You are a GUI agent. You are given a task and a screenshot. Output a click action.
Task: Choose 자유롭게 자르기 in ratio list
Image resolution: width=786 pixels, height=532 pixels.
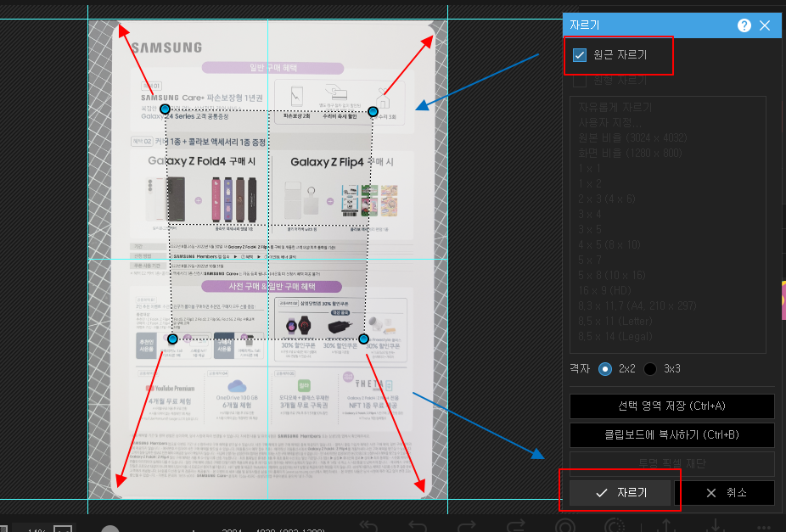[x=615, y=107]
